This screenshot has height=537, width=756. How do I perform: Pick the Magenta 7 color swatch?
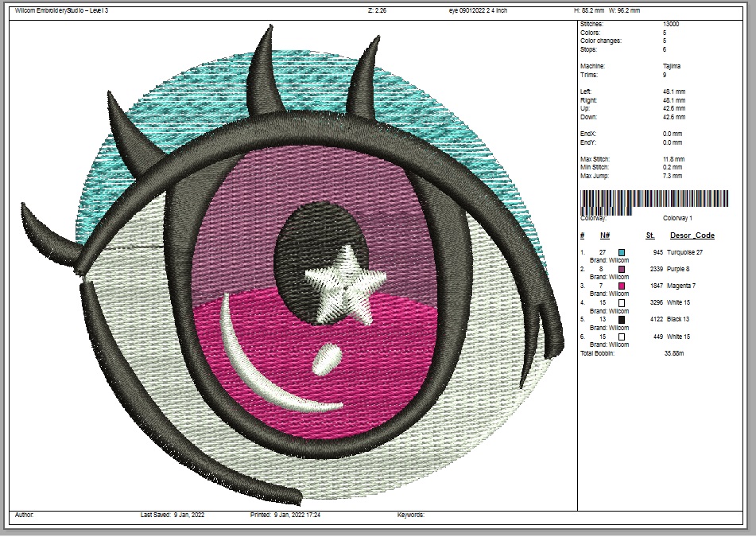tap(622, 286)
